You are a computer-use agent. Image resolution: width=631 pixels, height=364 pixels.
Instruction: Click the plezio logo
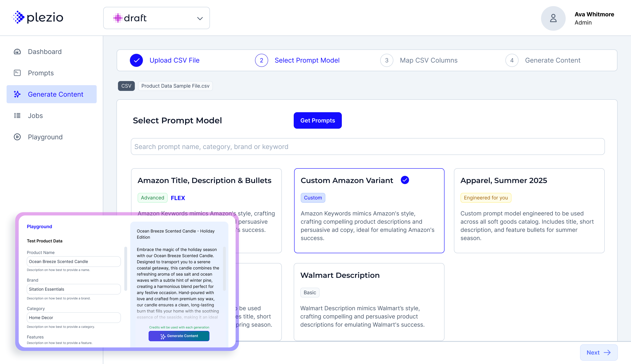(x=38, y=17)
